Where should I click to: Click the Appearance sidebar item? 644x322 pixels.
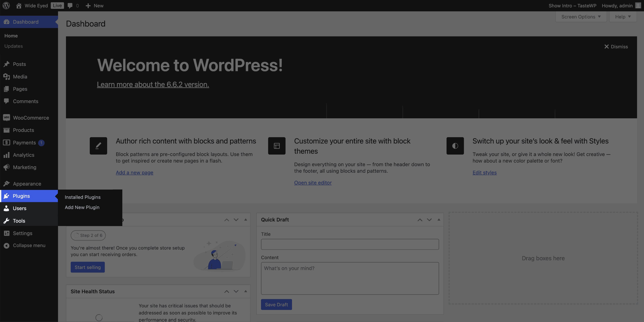[27, 184]
